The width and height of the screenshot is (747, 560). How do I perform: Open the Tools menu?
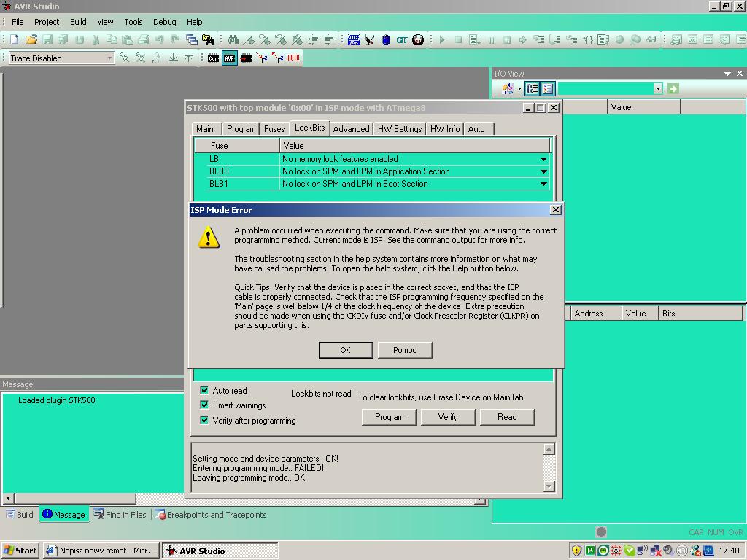coord(133,22)
